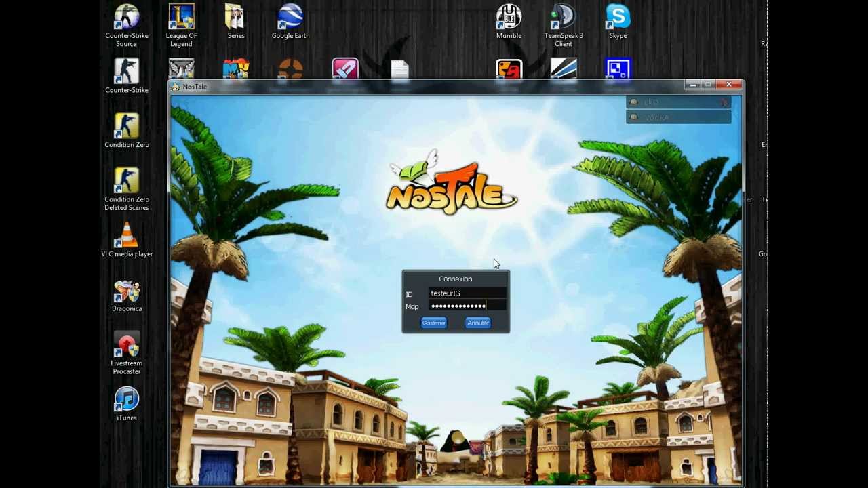
Task: Launch iTunes from the desktop
Action: [x=126, y=404]
